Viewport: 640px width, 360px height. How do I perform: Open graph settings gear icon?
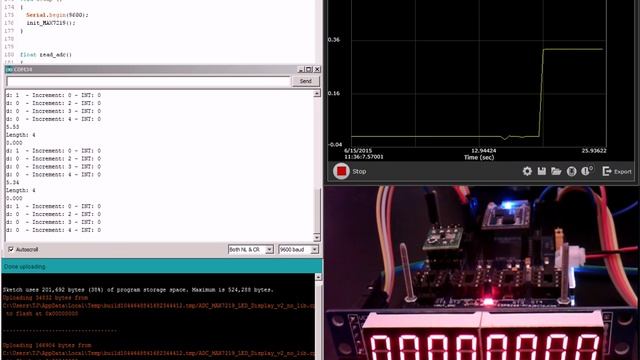[527, 171]
